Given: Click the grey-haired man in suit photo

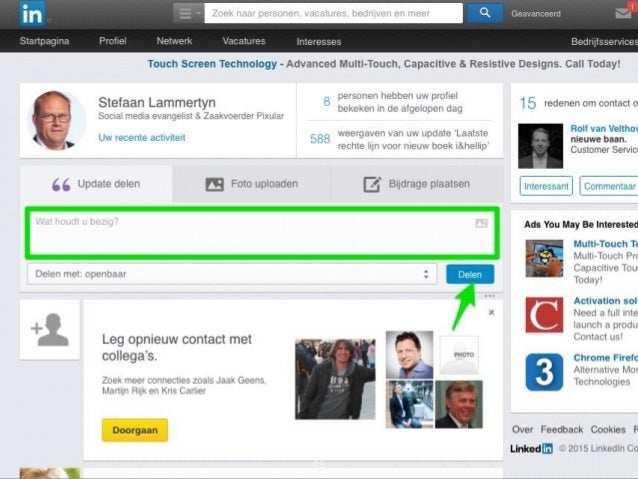Looking at the screenshot, I should pyautogui.click(x=459, y=405).
